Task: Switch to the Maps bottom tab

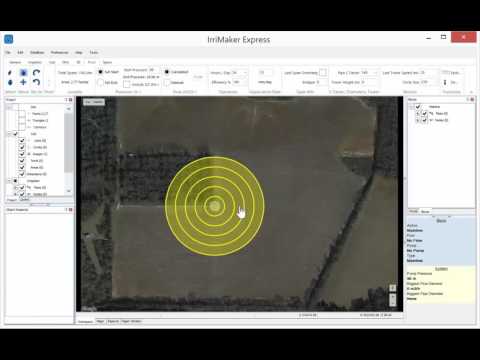Action: pos(100,321)
